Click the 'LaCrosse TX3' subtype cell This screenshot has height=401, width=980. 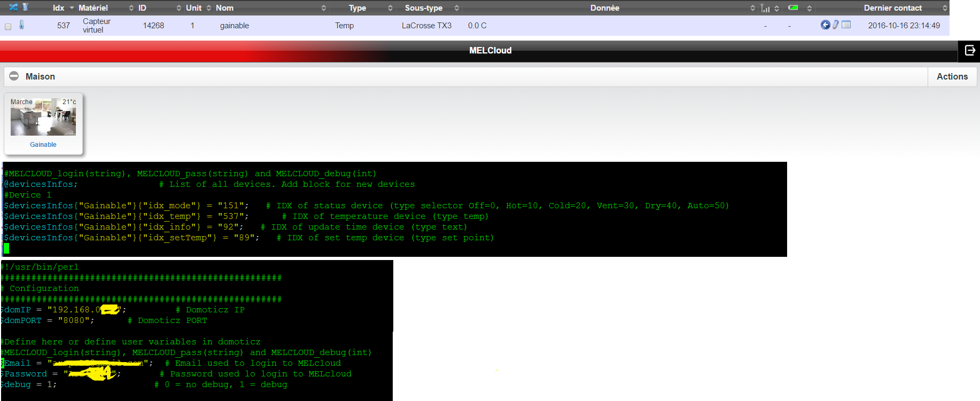coord(426,26)
